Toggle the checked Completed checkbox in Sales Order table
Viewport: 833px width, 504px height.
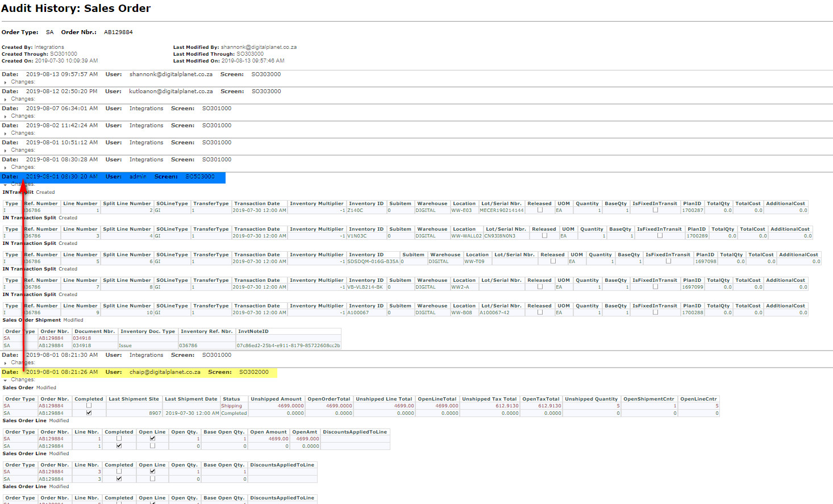pyautogui.click(x=89, y=413)
